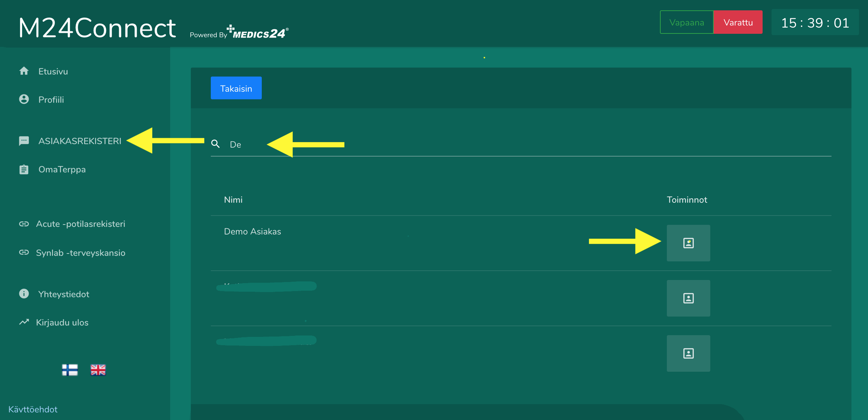Click the Acute -potilasrekisteri link icon

24,224
